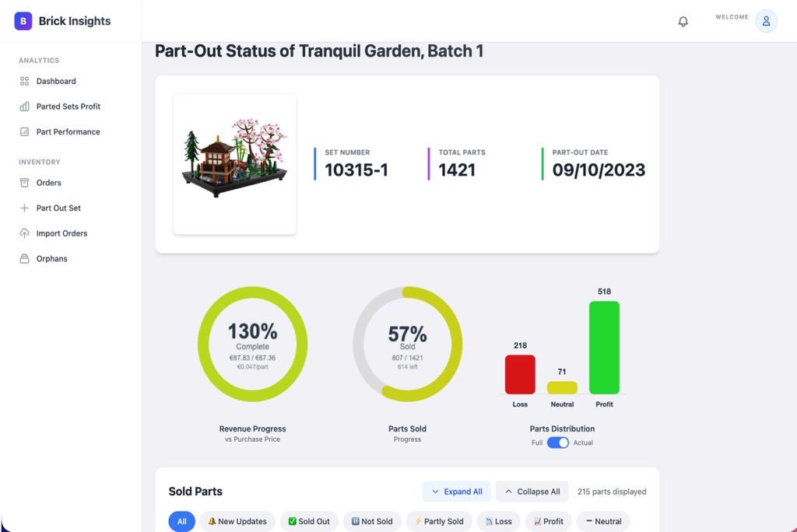This screenshot has width=797, height=532.
Task: Click the Parts Sold progress ring
Action: [407, 344]
